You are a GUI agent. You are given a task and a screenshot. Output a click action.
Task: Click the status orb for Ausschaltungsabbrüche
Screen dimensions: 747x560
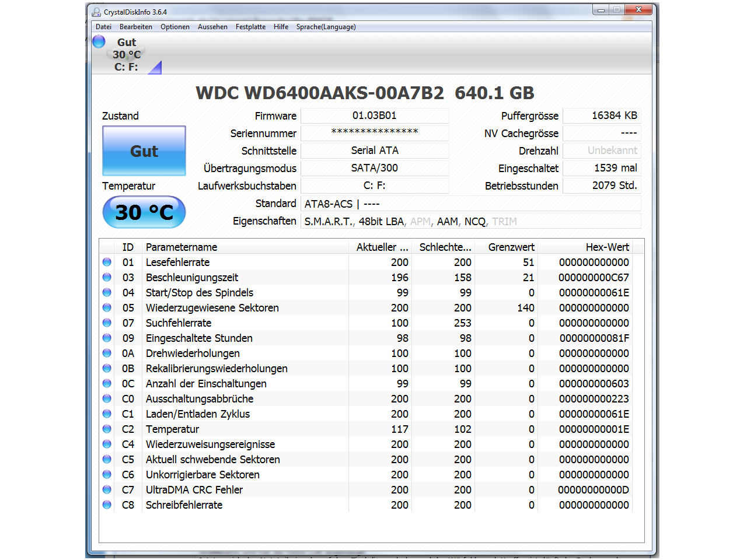(x=107, y=398)
